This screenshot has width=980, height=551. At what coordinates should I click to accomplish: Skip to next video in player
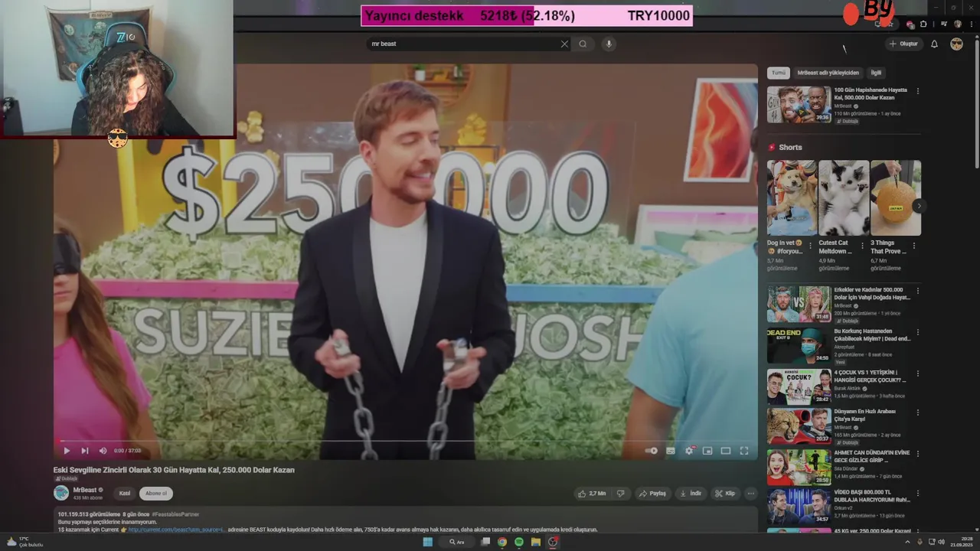84,451
